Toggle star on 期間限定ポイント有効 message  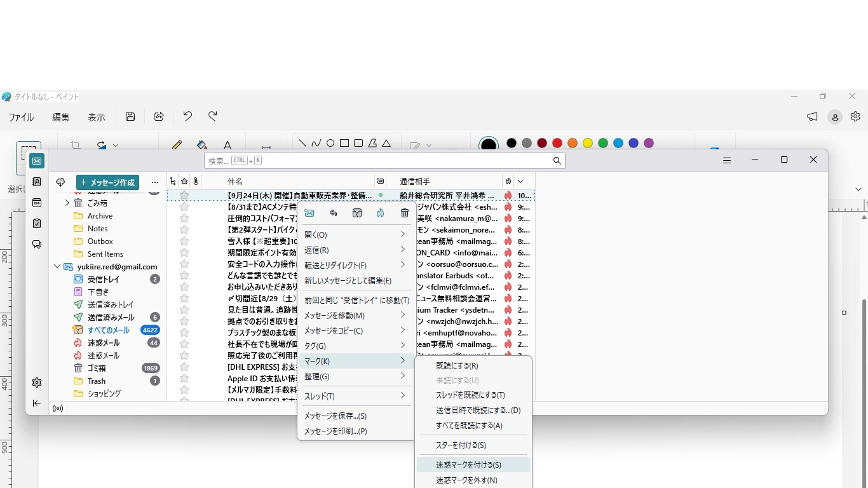(x=184, y=253)
